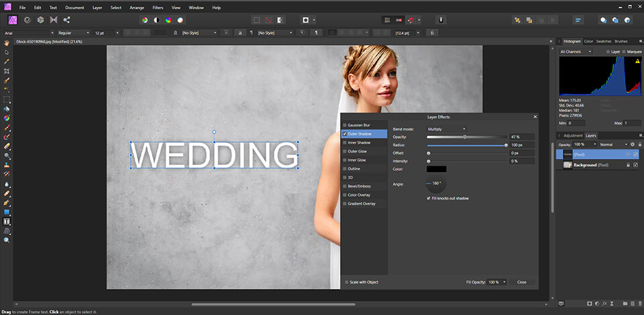
Task: Select the Erase Brush tool
Action: (7, 146)
